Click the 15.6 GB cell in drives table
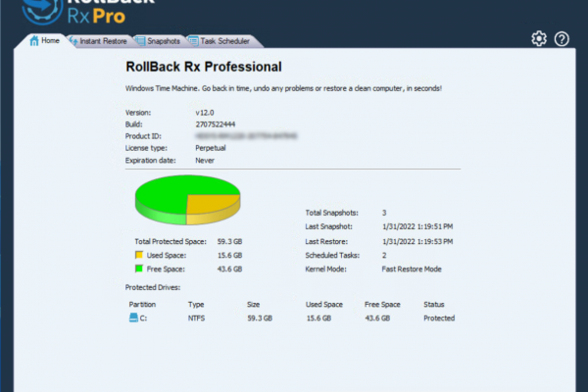The height and width of the screenshot is (392, 588). 318,318
